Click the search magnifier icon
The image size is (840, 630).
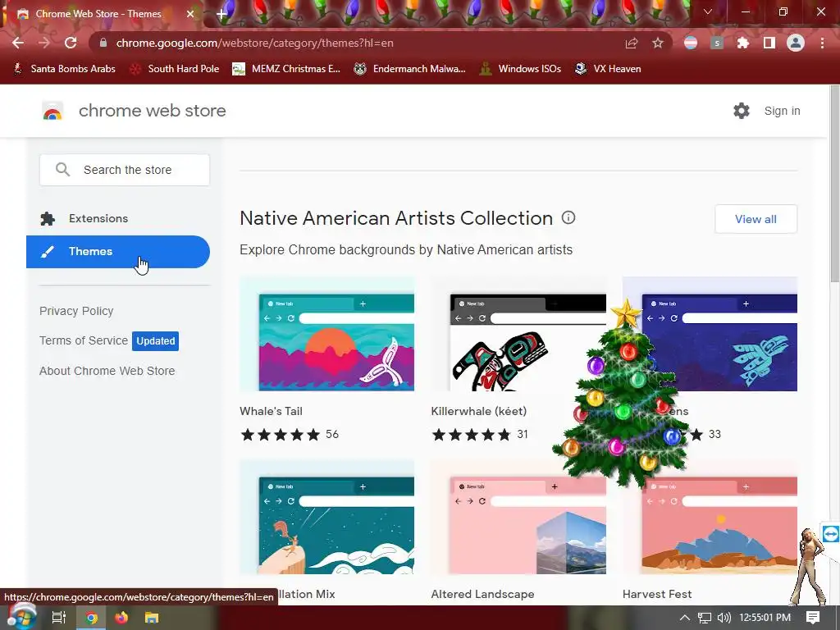[x=62, y=170]
